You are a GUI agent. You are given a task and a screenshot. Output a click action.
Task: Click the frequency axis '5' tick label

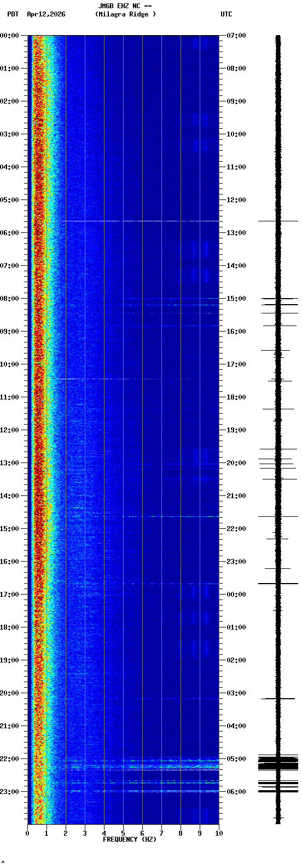click(x=123, y=833)
